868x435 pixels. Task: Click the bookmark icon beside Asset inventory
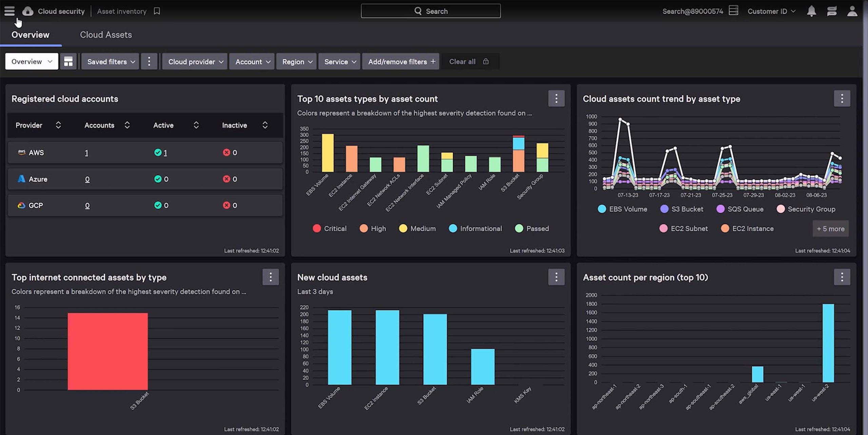coord(156,11)
